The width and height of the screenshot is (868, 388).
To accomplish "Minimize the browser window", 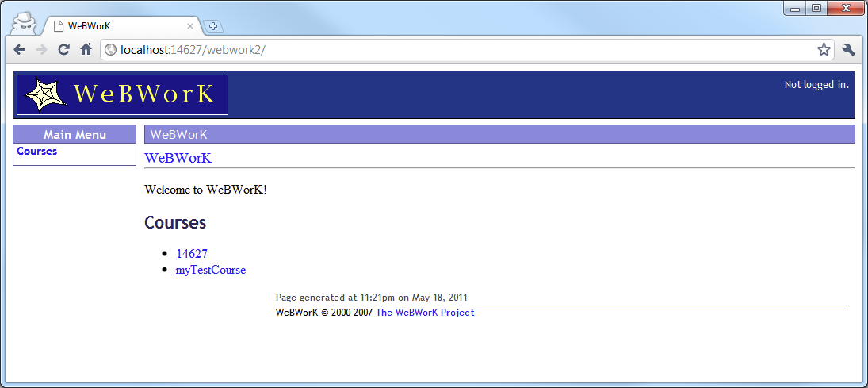I will pyautogui.click(x=796, y=8).
